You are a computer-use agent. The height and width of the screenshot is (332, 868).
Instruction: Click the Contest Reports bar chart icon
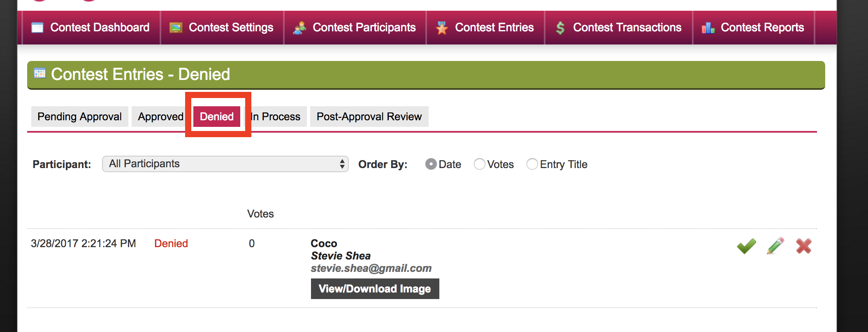pyautogui.click(x=708, y=28)
